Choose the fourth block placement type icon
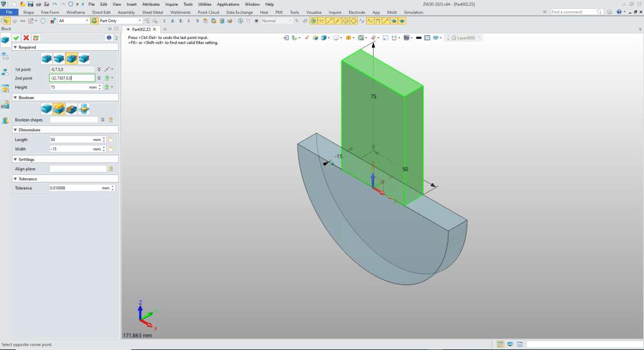This screenshot has width=644, height=350. pos(84,59)
